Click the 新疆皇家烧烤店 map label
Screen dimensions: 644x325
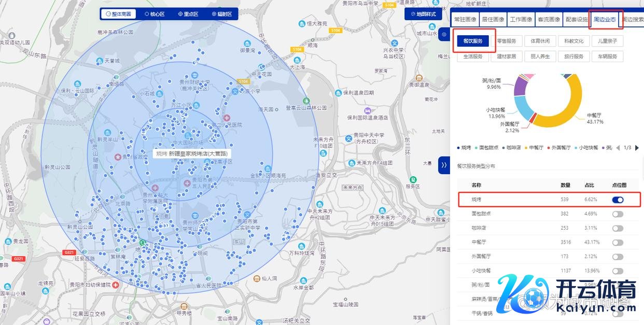pos(192,154)
